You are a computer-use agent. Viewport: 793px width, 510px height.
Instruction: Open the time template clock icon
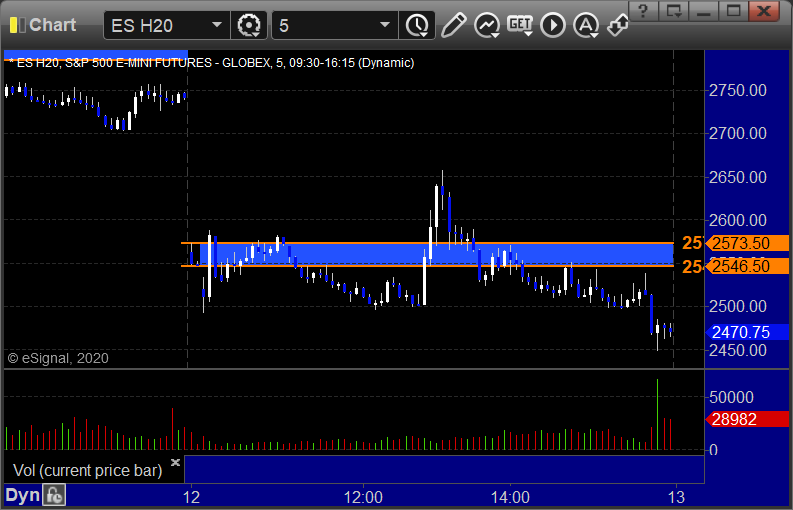[x=417, y=25]
